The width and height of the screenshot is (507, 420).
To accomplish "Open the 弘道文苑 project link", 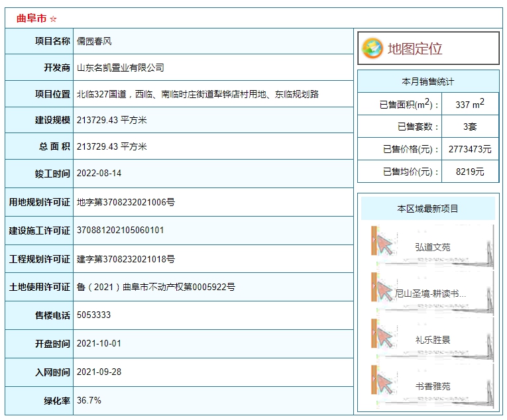I will click(433, 247).
